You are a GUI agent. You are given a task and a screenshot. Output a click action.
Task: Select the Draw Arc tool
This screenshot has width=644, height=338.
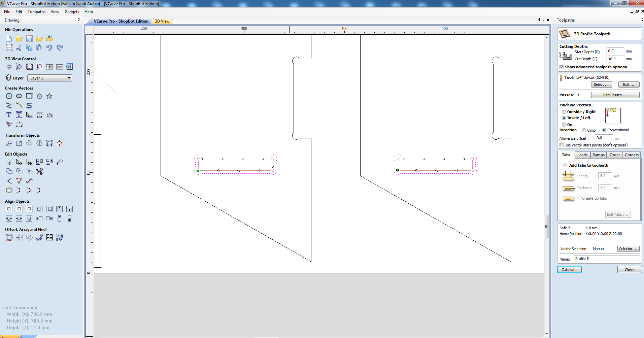(x=19, y=105)
